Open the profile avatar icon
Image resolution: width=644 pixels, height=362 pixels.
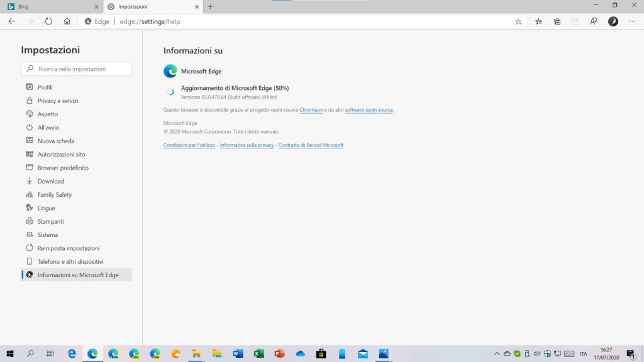[x=613, y=21]
